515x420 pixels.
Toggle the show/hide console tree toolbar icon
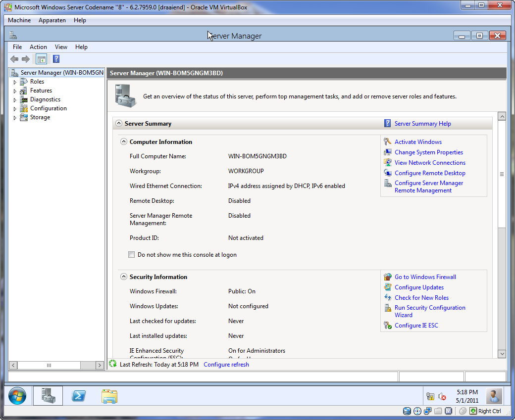[42, 59]
